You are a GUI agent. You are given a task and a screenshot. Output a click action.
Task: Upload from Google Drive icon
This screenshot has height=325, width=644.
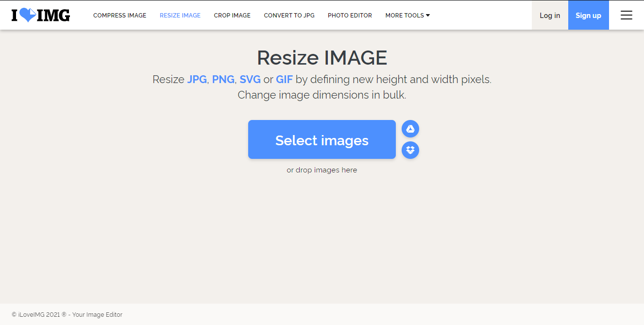click(x=410, y=129)
